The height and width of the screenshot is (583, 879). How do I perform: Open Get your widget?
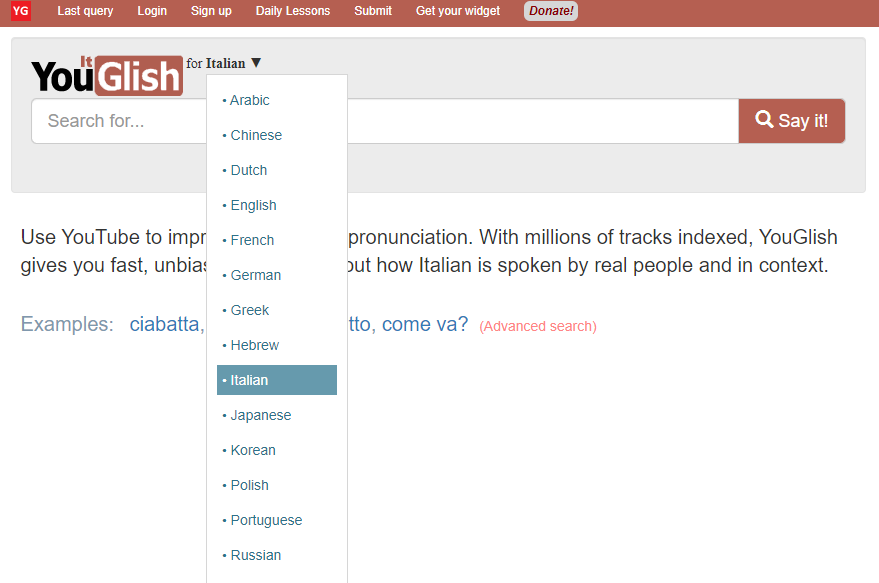pos(457,11)
